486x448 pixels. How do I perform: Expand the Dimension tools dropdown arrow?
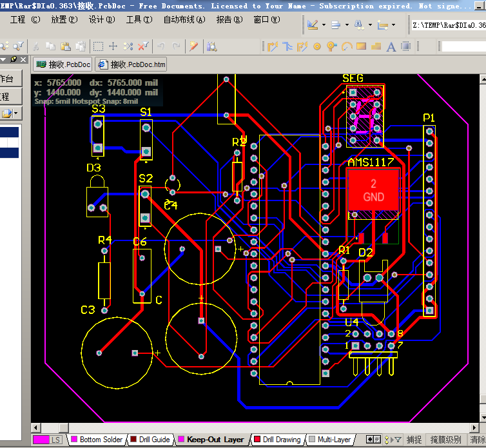394,24
